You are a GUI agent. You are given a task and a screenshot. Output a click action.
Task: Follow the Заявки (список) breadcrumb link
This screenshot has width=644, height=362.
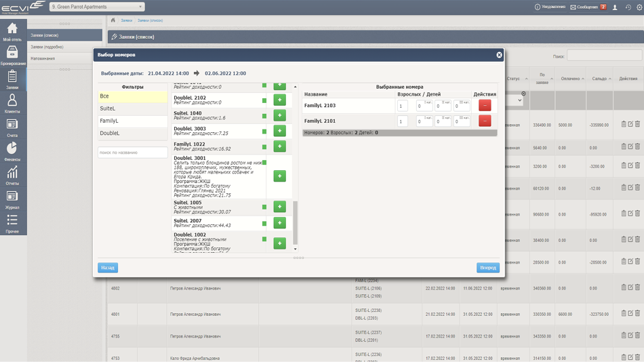(150, 20)
